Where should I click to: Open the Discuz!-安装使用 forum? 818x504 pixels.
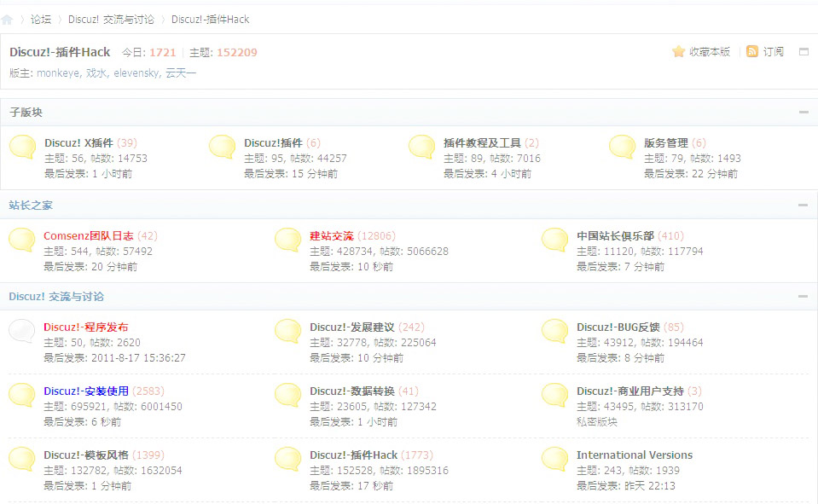[86, 391]
